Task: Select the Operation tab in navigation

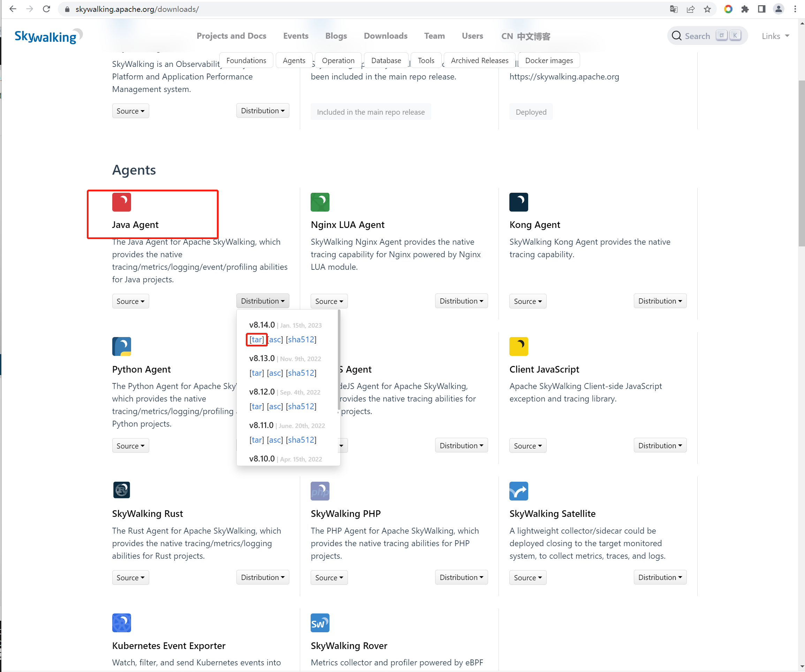Action: coord(337,60)
